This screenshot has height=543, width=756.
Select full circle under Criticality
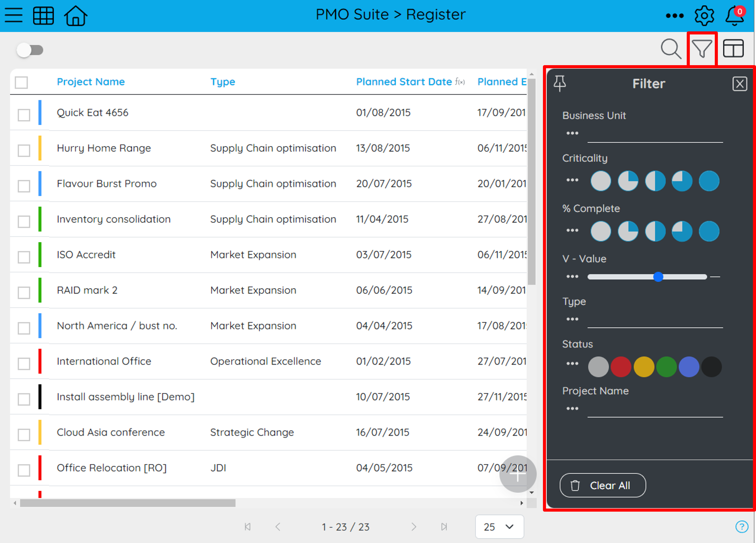point(709,181)
